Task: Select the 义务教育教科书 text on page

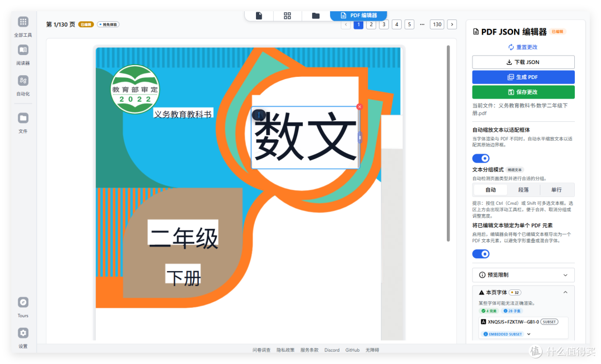Action: (183, 114)
